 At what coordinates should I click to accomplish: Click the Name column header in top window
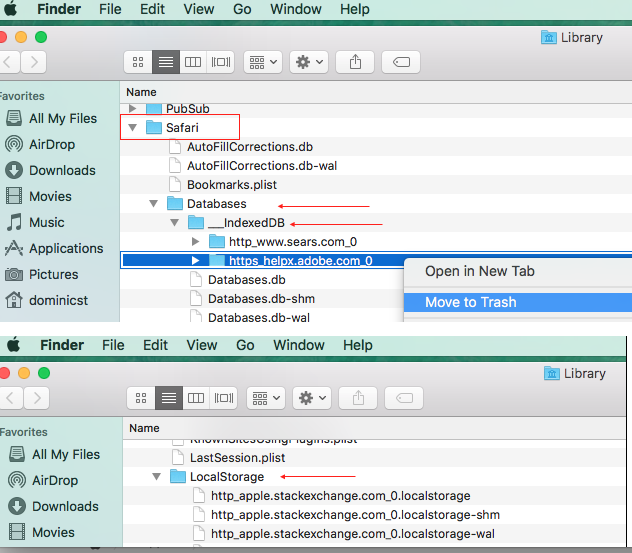pos(141,92)
